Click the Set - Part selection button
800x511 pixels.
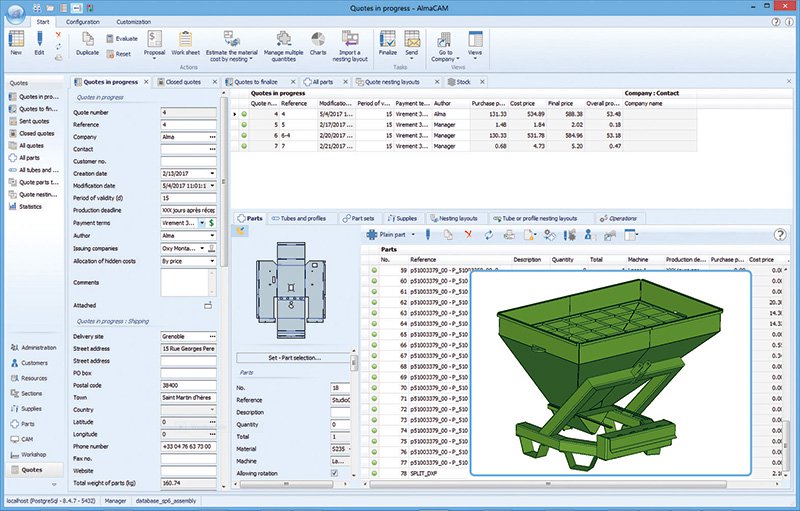294,357
